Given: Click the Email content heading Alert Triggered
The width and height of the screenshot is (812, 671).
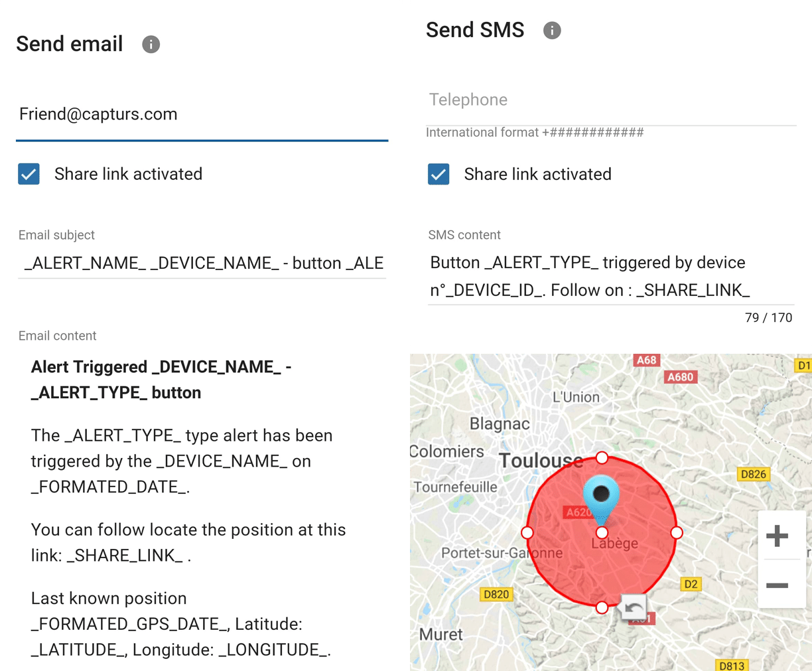Looking at the screenshot, I should [x=161, y=380].
